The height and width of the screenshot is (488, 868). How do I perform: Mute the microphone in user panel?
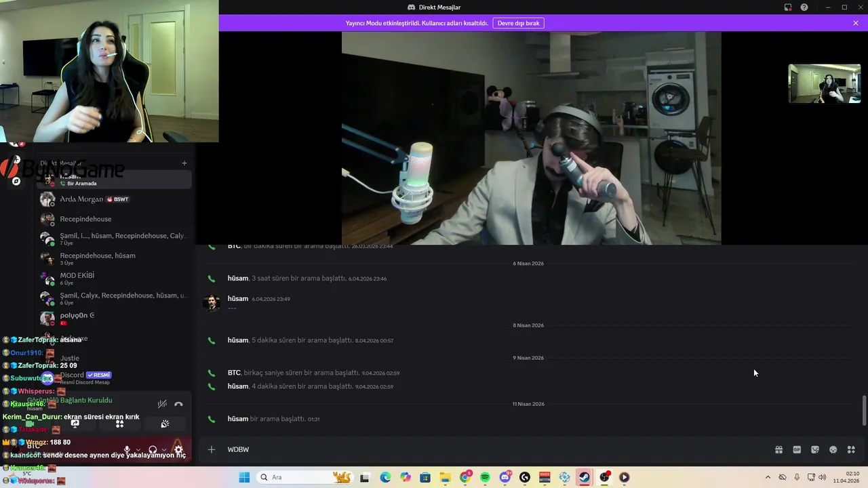tap(127, 449)
